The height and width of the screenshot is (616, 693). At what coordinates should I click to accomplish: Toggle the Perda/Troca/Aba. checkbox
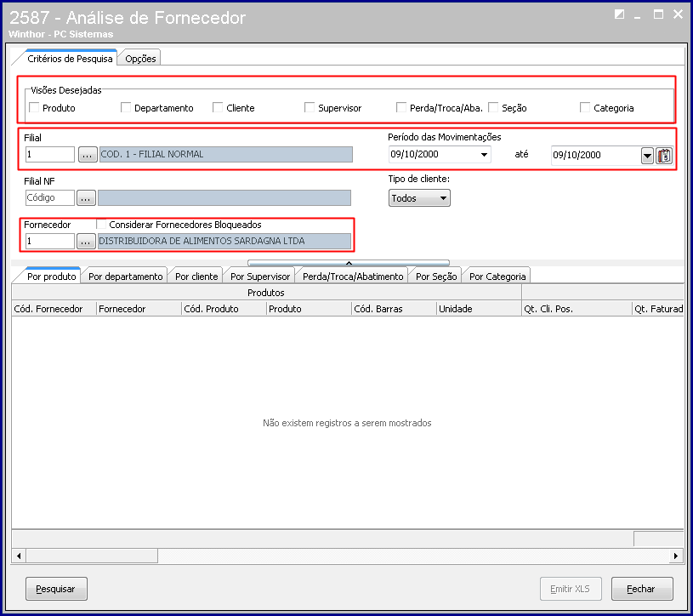click(401, 107)
